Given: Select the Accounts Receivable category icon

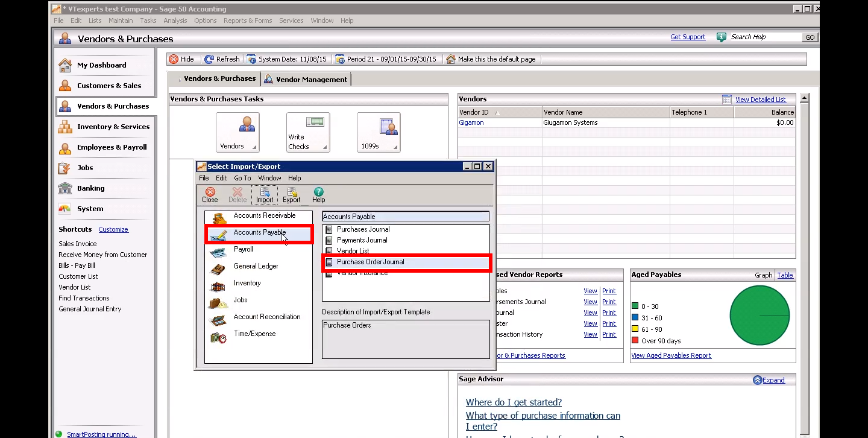Looking at the screenshot, I should (218, 217).
